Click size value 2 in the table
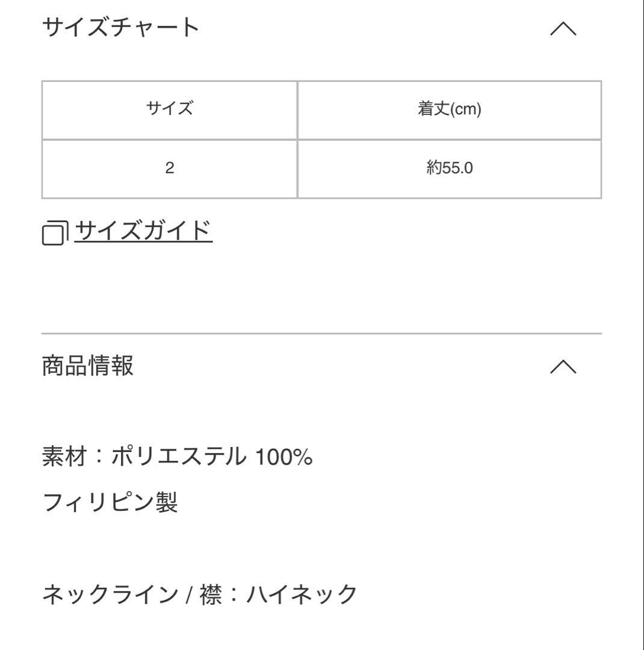 [x=169, y=169]
